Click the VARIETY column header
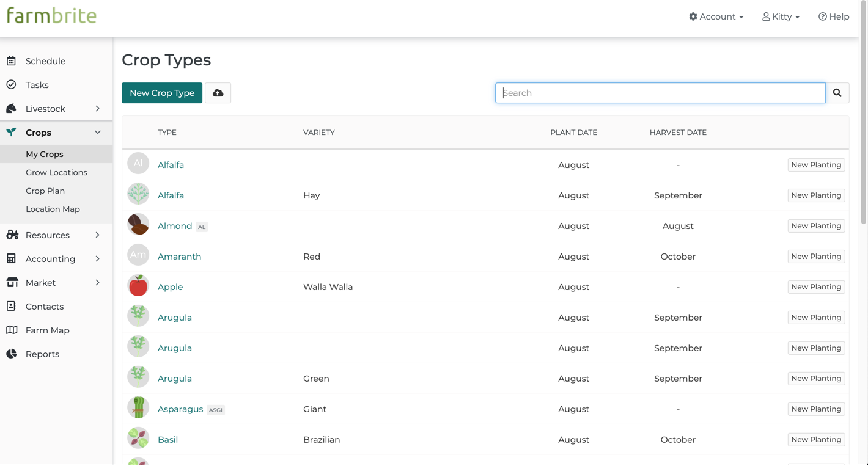Image resolution: width=868 pixels, height=466 pixels. (319, 133)
